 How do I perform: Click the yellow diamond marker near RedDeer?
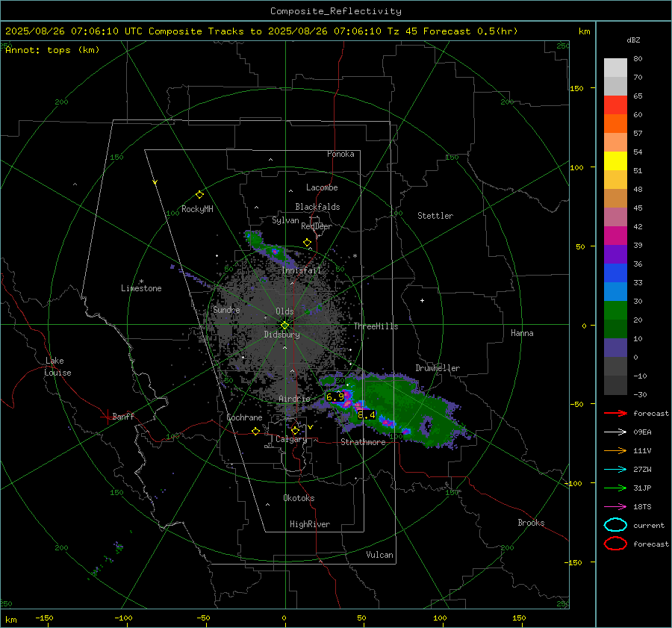click(307, 243)
